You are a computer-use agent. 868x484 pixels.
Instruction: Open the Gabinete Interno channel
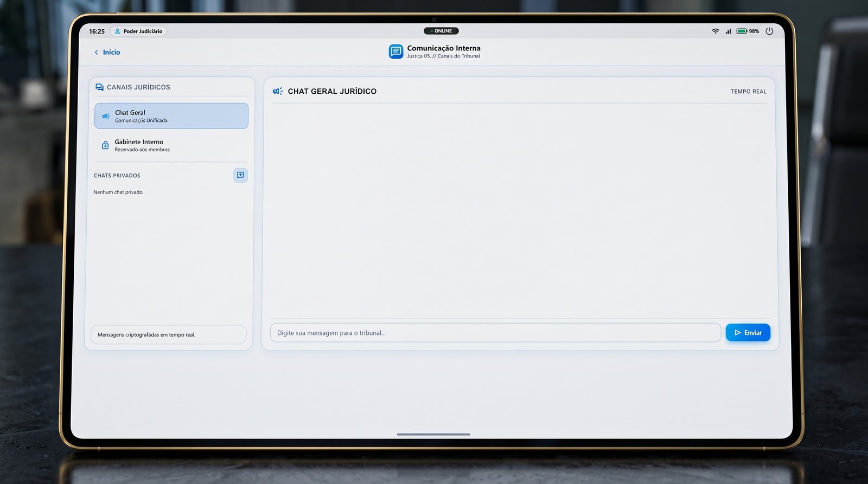pos(171,145)
